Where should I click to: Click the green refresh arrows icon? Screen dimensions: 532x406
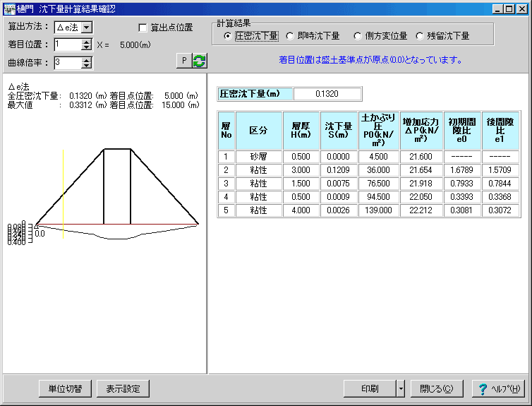tap(200, 61)
